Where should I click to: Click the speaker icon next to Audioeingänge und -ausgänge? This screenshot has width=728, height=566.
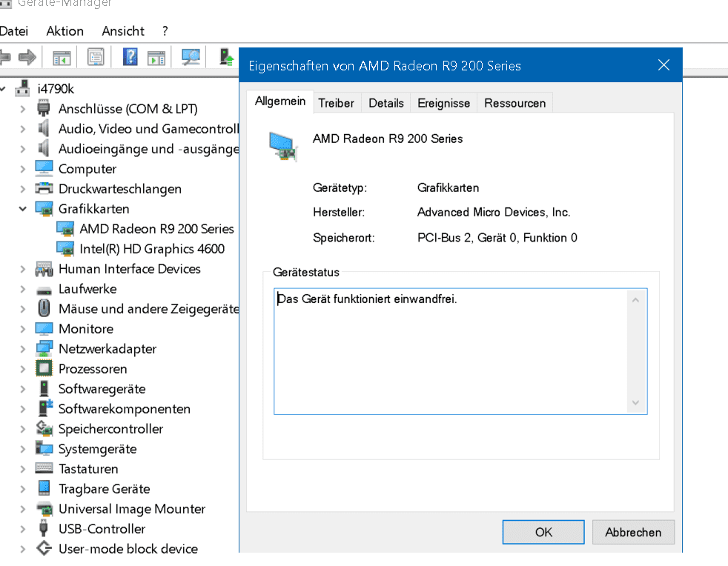pos(43,148)
